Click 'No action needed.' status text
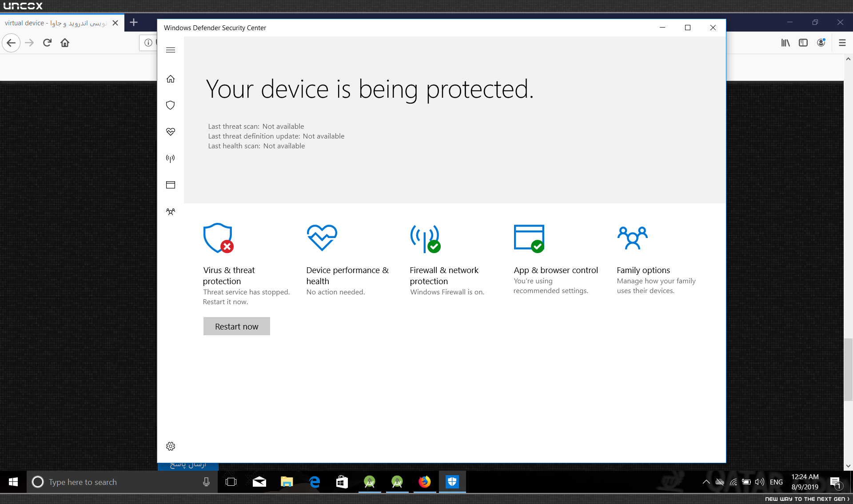This screenshot has width=853, height=504. 335,292
